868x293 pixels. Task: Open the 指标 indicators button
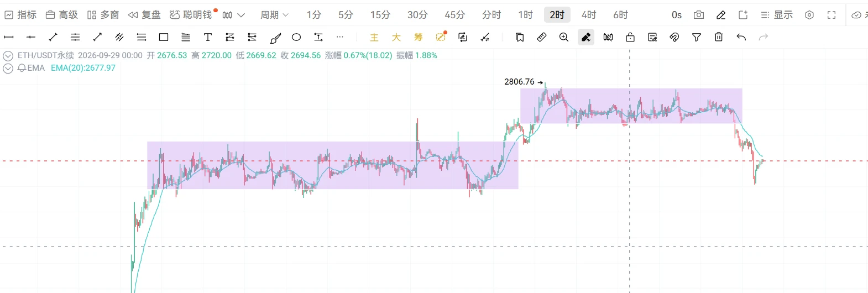tap(20, 15)
